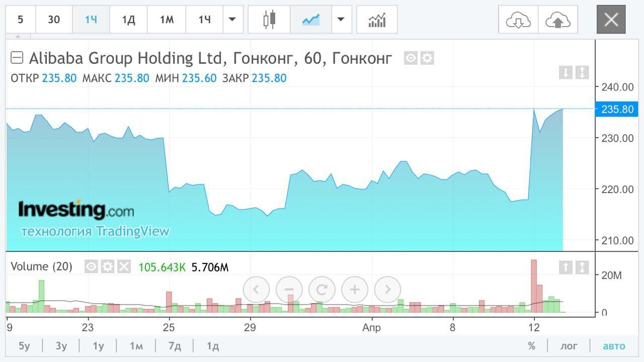Move chart right with arrow button
The width and height of the screenshot is (644, 362).
[388, 289]
